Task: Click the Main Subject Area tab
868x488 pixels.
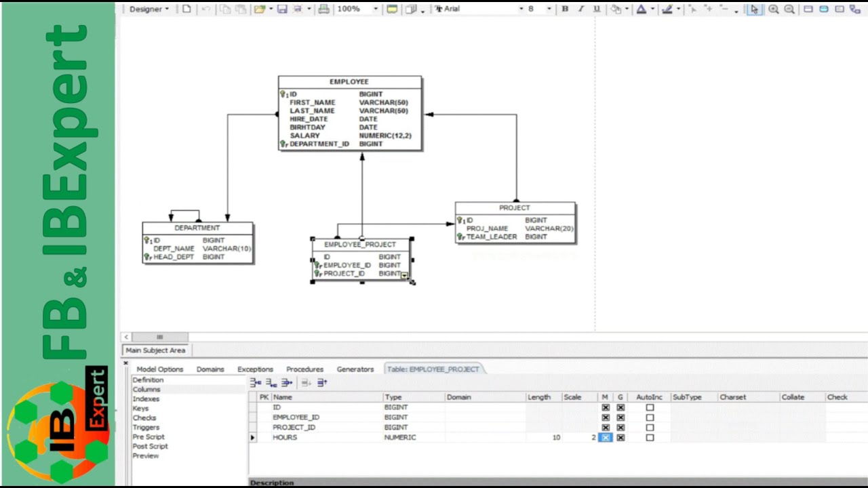Action: [155, 350]
